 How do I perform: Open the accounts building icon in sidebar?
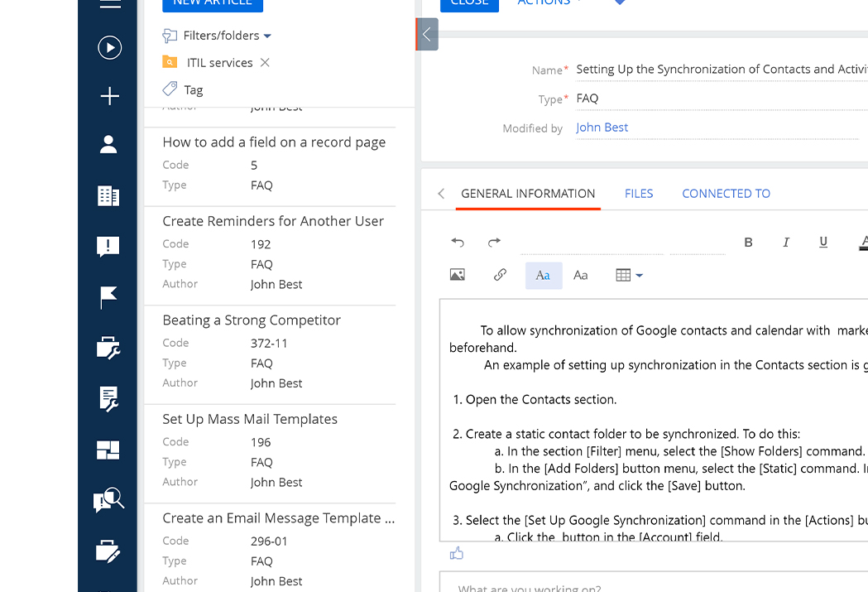coord(108,196)
